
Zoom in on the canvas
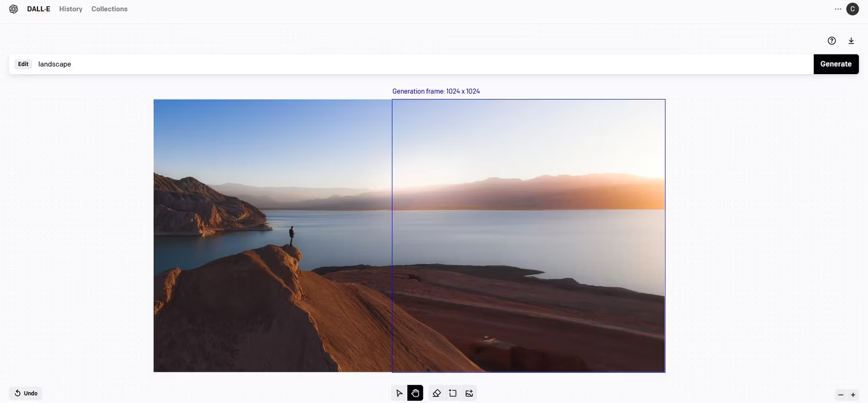pos(852,394)
